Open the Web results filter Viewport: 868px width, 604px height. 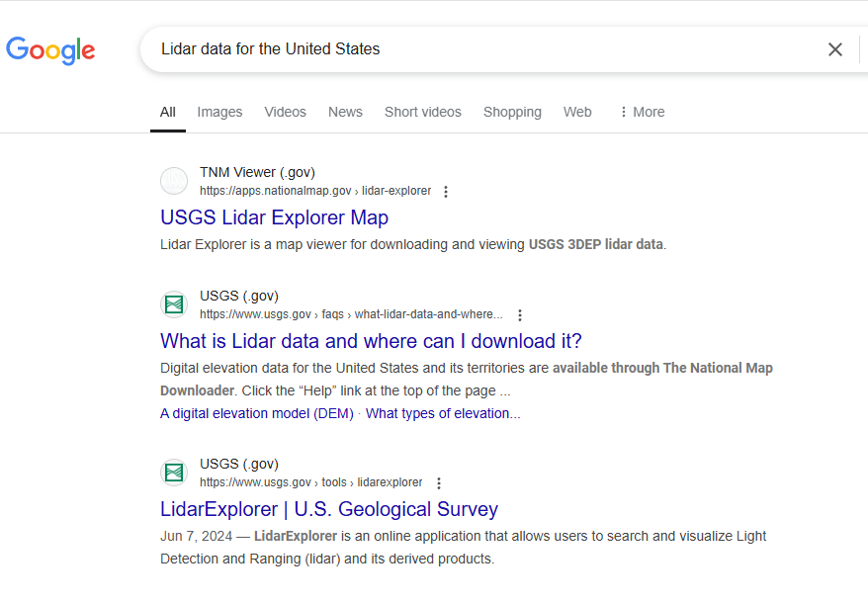click(577, 112)
